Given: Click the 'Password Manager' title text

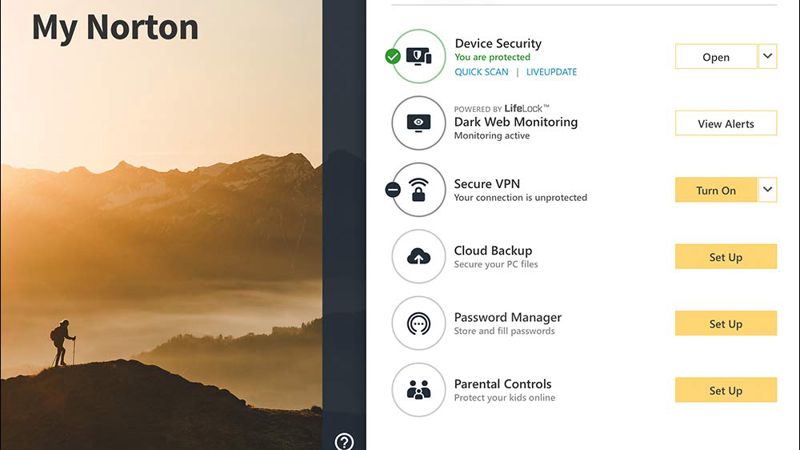Looking at the screenshot, I should coord(508,317).
